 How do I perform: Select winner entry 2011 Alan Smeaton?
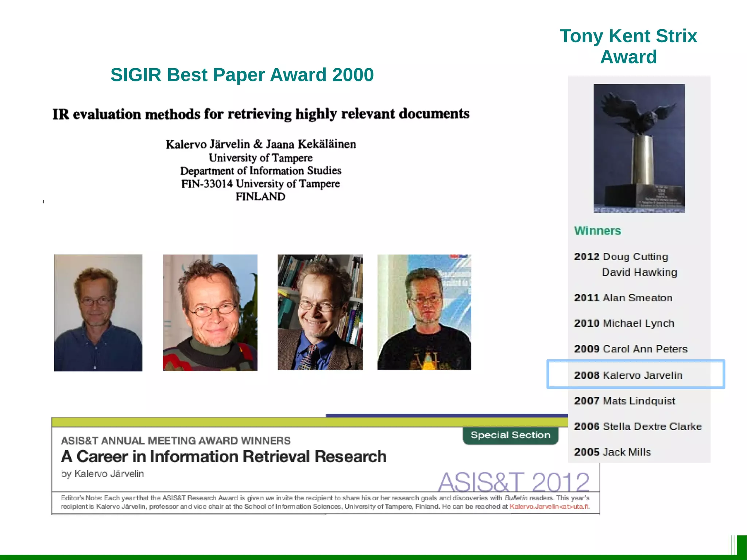pos(623,298)
